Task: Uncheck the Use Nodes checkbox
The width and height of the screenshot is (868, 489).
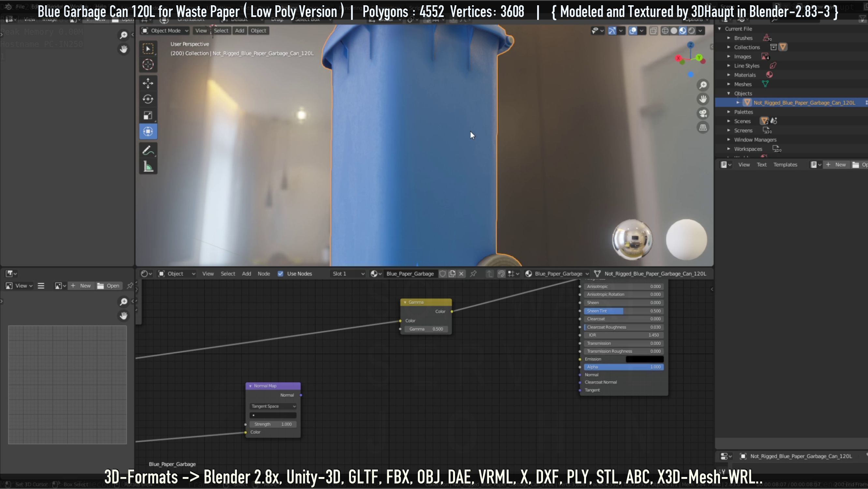Action: pyautogui.click(x=280, y=274)
